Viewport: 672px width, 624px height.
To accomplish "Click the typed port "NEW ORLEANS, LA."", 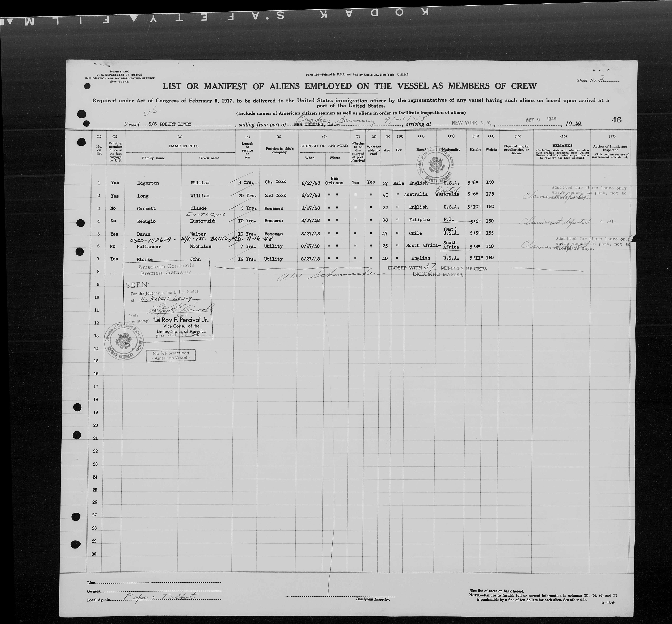I will pos(315,124).
